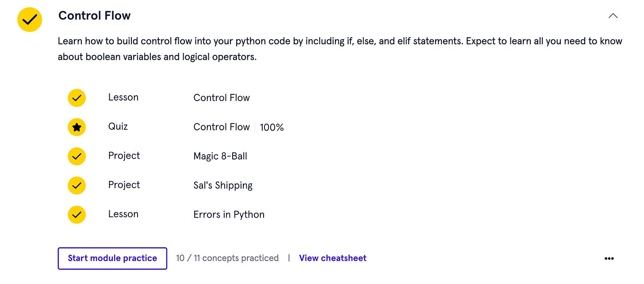Click the 100% quiz score
The height and width of the screenshot is (284, 644).
click(272, 128)
